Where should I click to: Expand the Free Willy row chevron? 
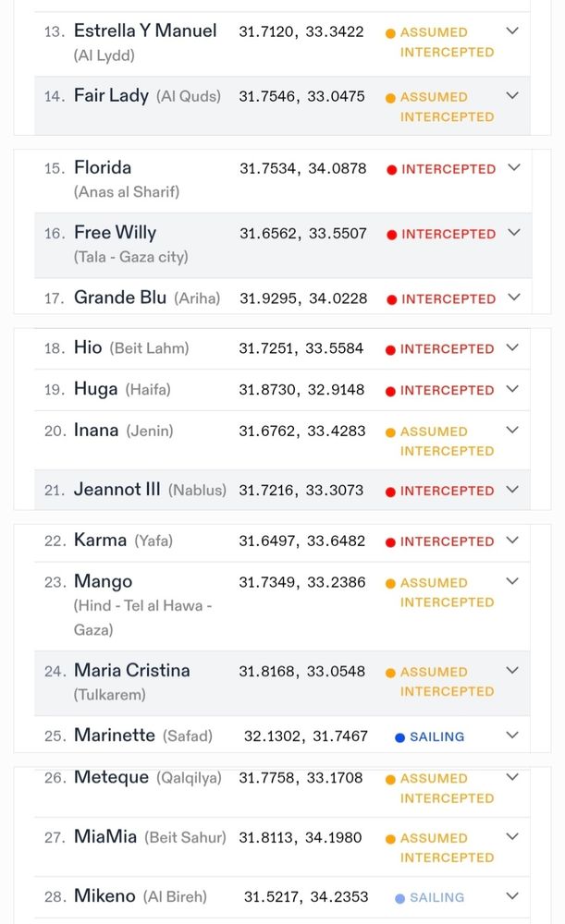(514, 233)
